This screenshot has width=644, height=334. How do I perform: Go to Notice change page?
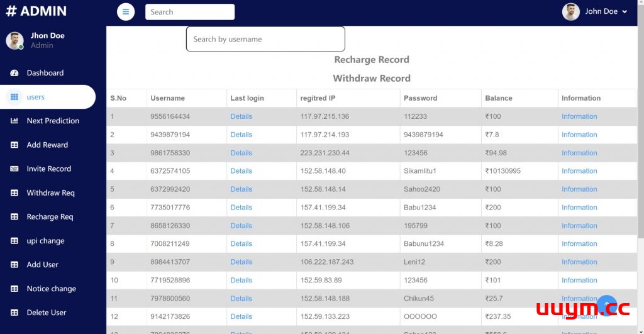pos(51,289)
